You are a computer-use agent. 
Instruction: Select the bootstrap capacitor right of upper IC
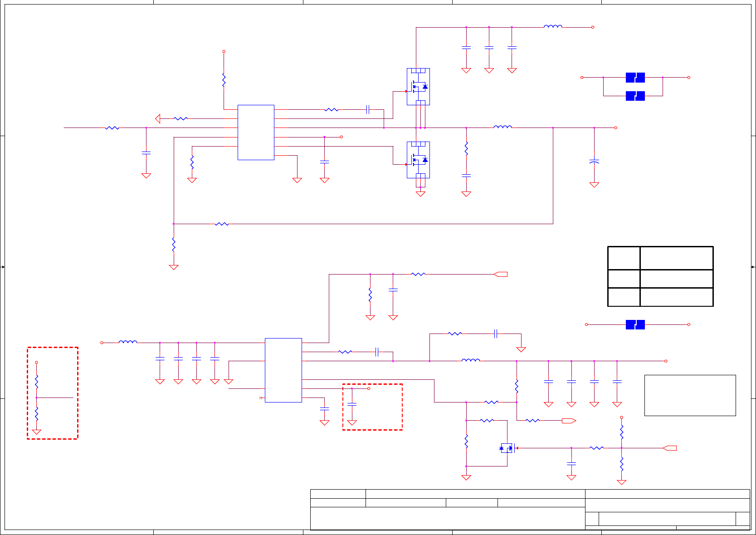(368, 109)
